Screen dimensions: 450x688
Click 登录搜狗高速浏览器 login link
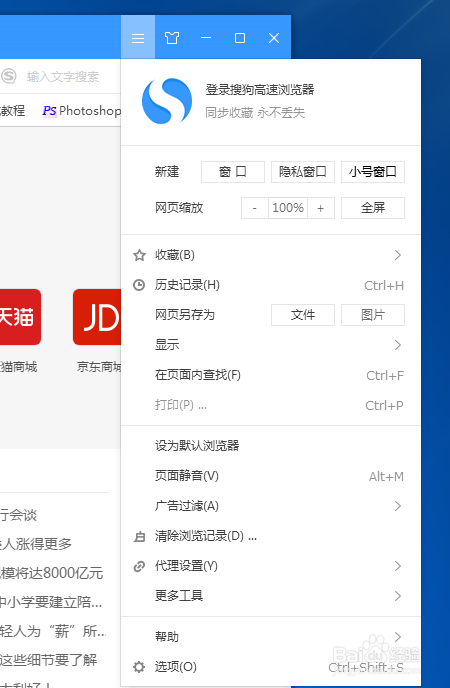(x=260, y=90)
